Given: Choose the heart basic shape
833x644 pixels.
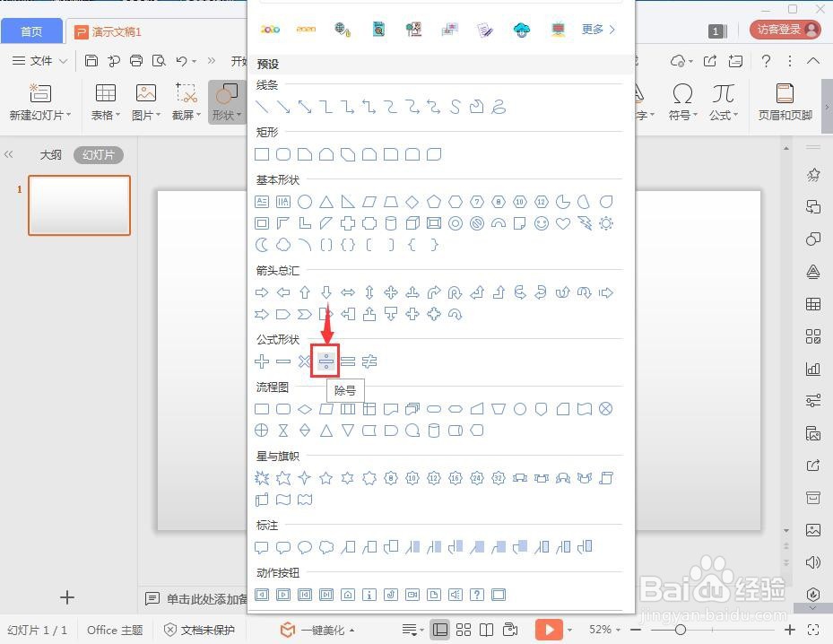Looking at the screenshot, I should point(563,223).
